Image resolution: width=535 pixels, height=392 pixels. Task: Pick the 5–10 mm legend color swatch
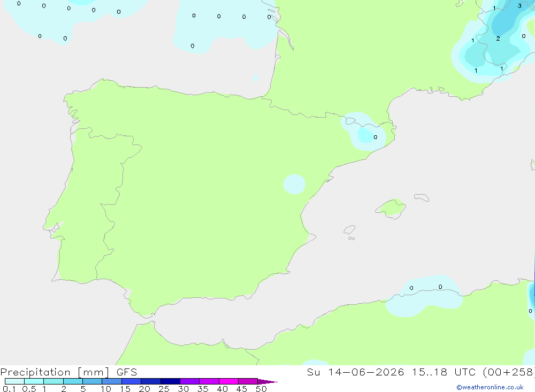coord(93,381)
